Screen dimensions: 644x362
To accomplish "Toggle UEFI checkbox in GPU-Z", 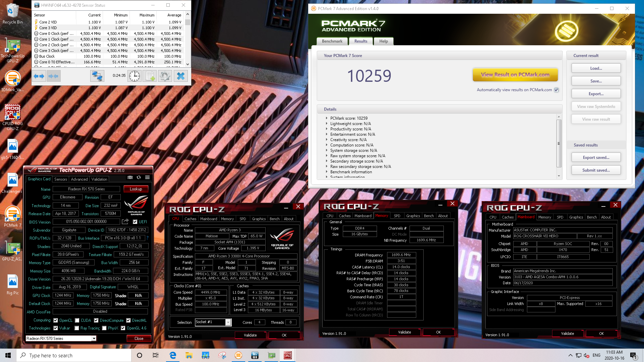I will pyautogui.click(x=135, y=222).
